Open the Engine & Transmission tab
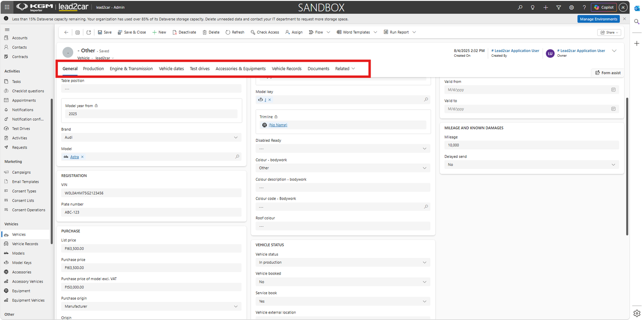This screenshot has width=644, height=320. coord(131,69)
